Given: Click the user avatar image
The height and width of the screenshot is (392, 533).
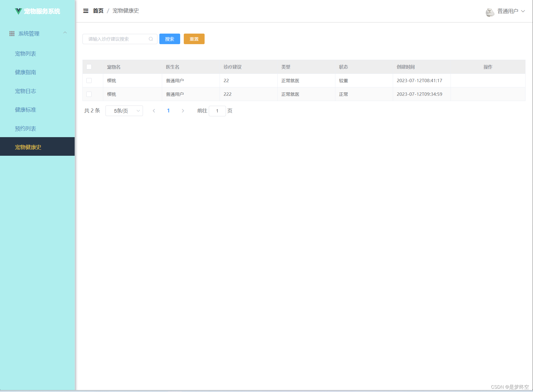Looking at the screenshot, I should click(490, 12).
